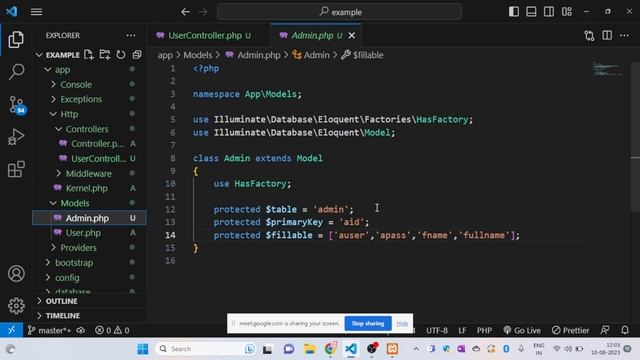Collapse all folders in explorer
Screen dimensions: 640x360
[x=137, y=55]
